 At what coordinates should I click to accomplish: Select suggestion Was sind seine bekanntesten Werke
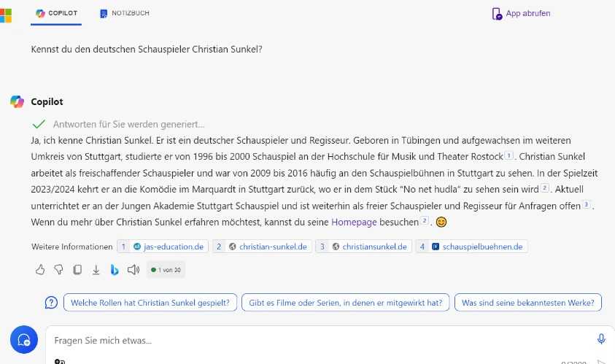coord(528,303)
